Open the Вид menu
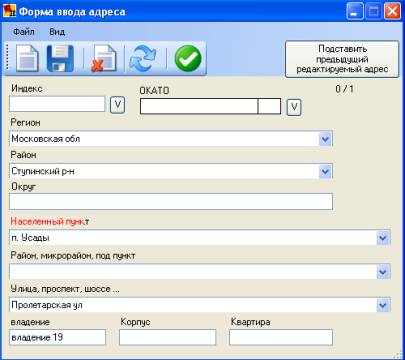The width and height of the screenshot is (405, 360). coord(57,32)
